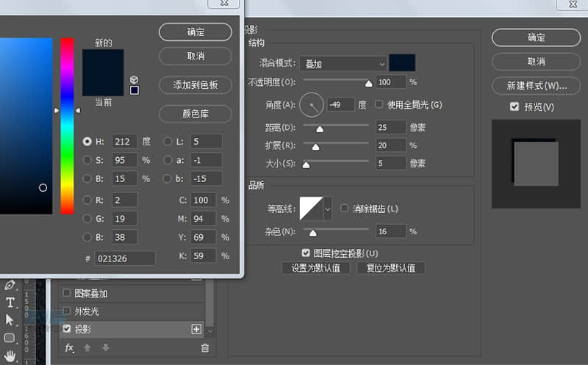The image size is (588, 365).
Task: Click the angle value input field
Action: click(x=340, y=104)
